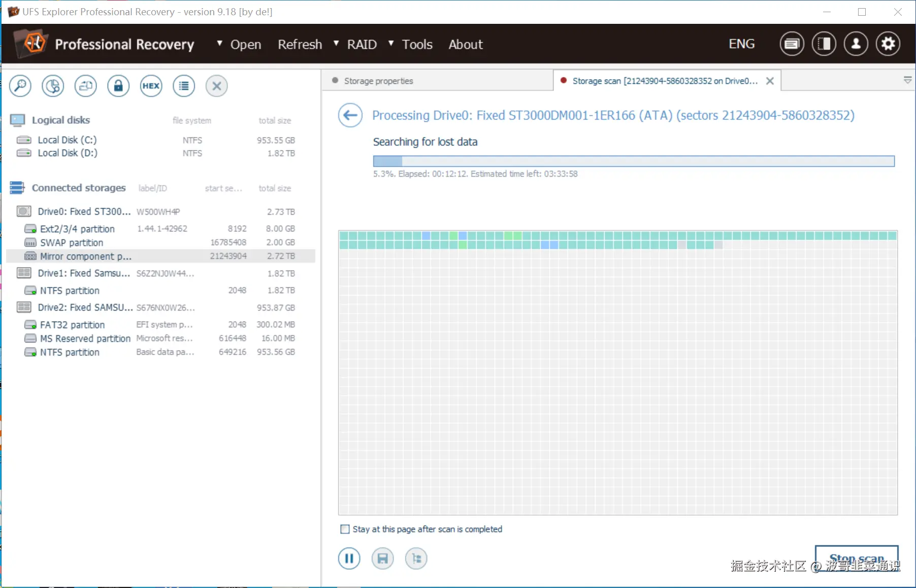Open the HEX viewer tool
The height and width of the screenshot is (588, 916).
[x=151, y=86]
